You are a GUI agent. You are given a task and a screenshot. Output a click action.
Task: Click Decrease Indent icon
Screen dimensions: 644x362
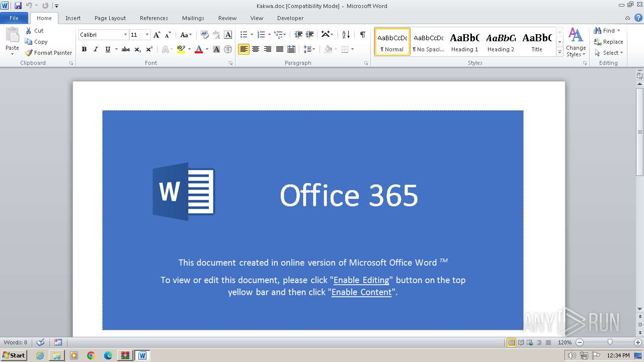click(298, 35)
